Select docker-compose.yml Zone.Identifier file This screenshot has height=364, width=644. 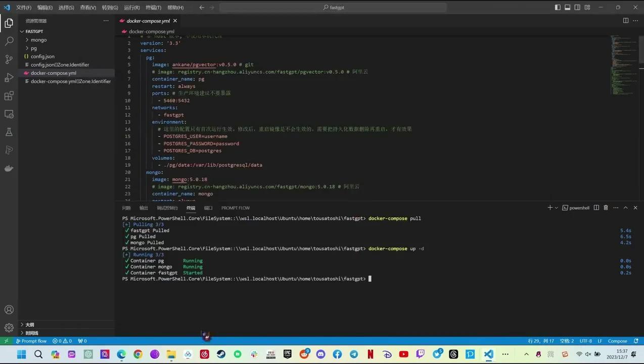pyautogui.click(x=67, y=81)
